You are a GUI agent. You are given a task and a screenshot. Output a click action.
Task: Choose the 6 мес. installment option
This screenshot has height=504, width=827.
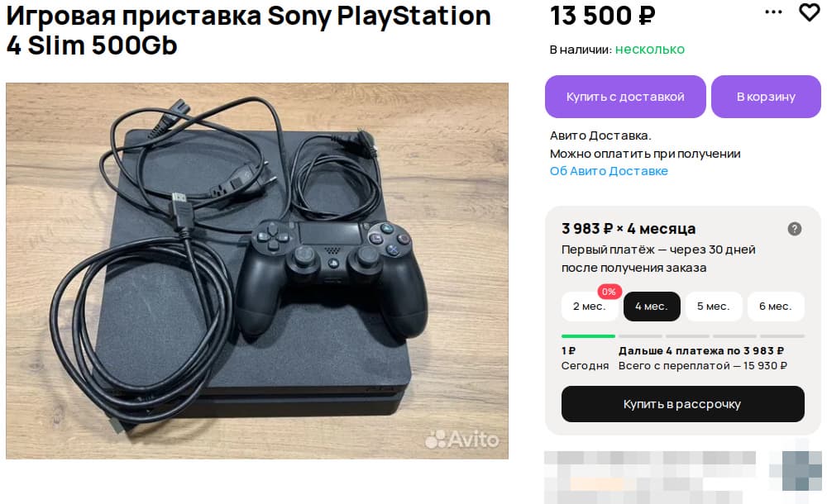click(775, 307)
